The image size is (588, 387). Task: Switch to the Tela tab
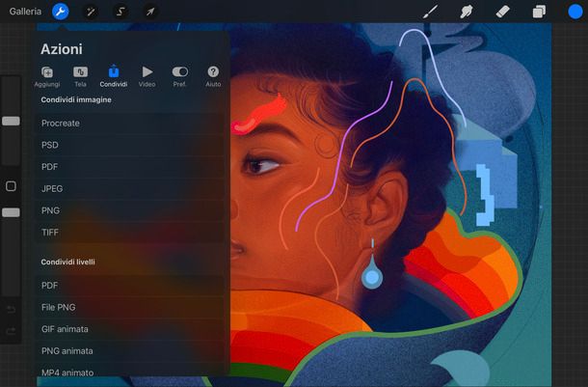80,76
